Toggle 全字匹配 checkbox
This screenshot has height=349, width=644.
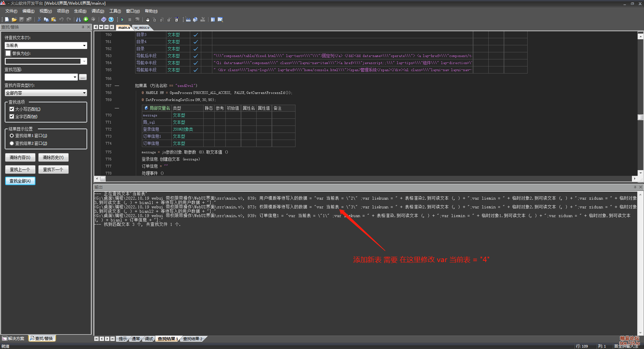(x=12, y=116)
